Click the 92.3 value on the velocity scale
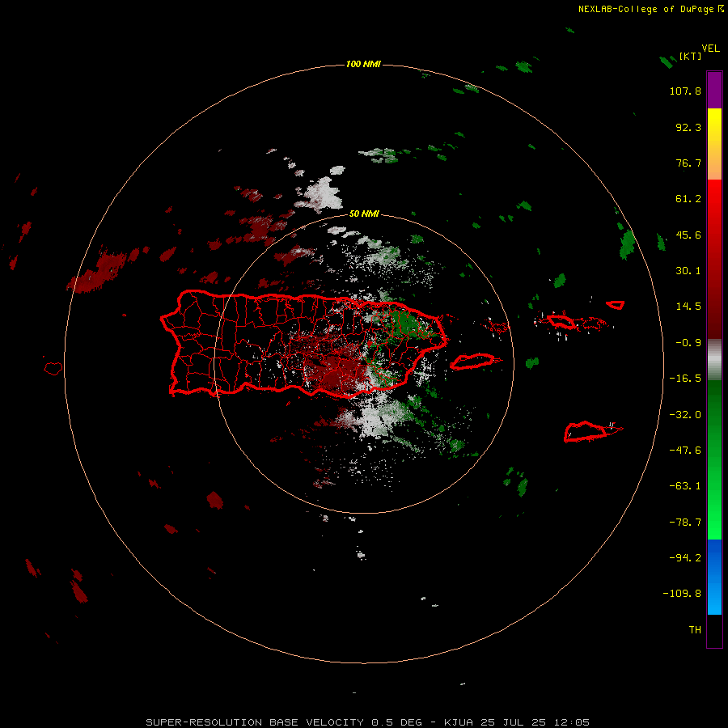 pos(688,127)
